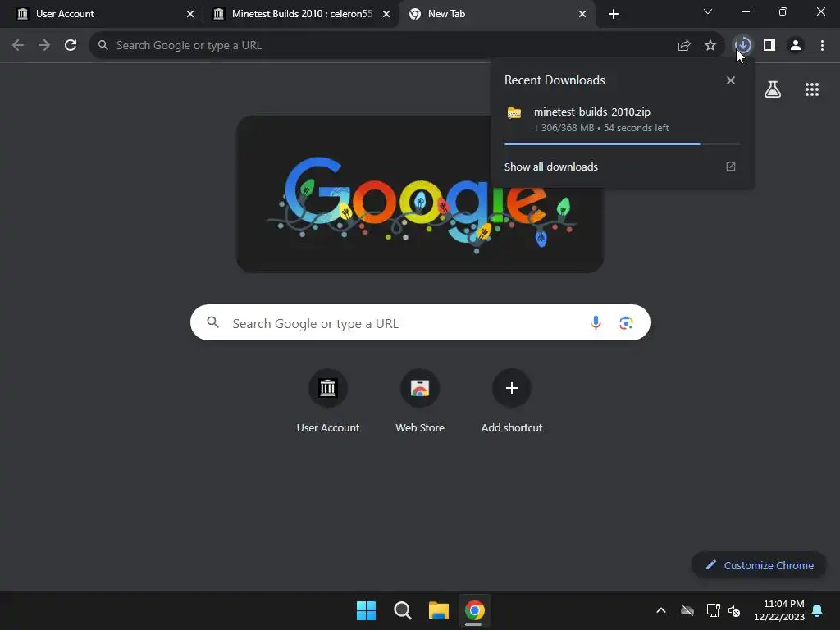The height and width of the screenshot is (630, 840).
Task: Open the Search Labs flask icon
Action: click(773, 89)
